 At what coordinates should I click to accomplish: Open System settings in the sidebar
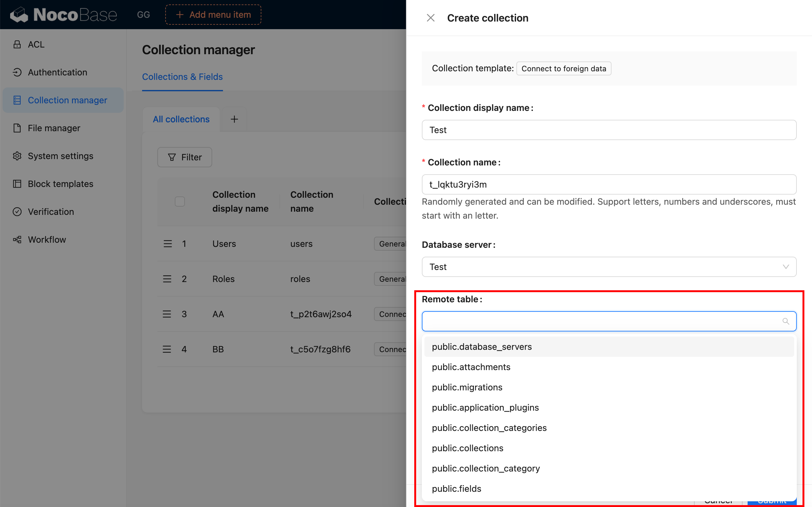click(x=60, y=156)
